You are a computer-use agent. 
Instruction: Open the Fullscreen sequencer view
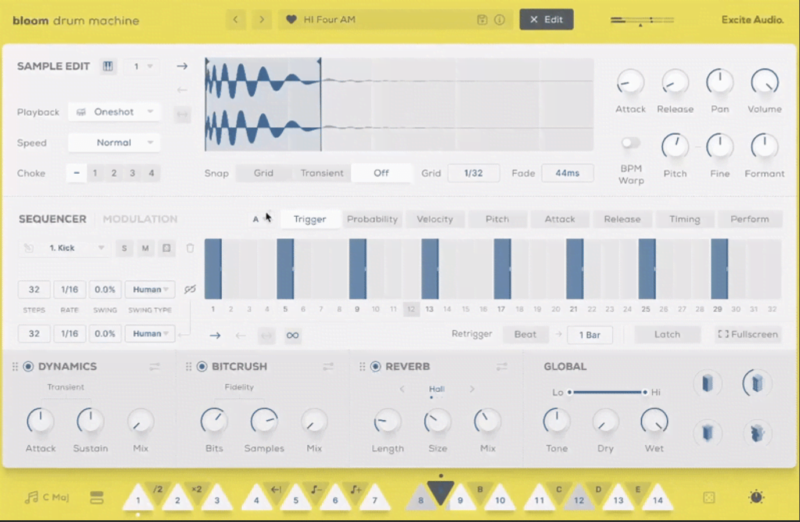(x=748, y=335)
